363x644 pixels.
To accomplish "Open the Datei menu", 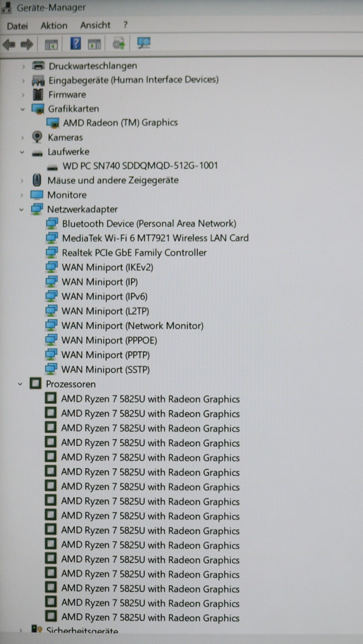I will tap(17, 26).
